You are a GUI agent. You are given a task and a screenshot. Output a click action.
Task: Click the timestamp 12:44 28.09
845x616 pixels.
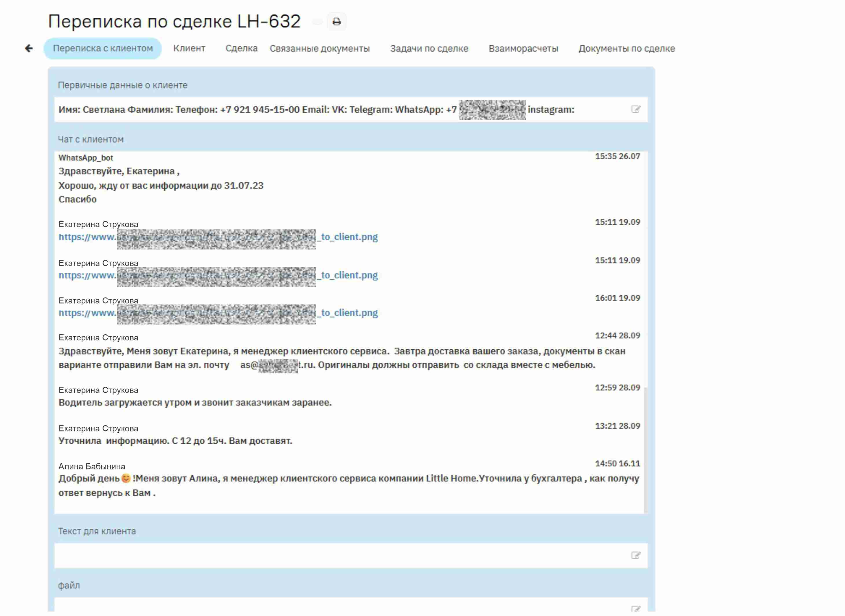[x=618, y=335]
